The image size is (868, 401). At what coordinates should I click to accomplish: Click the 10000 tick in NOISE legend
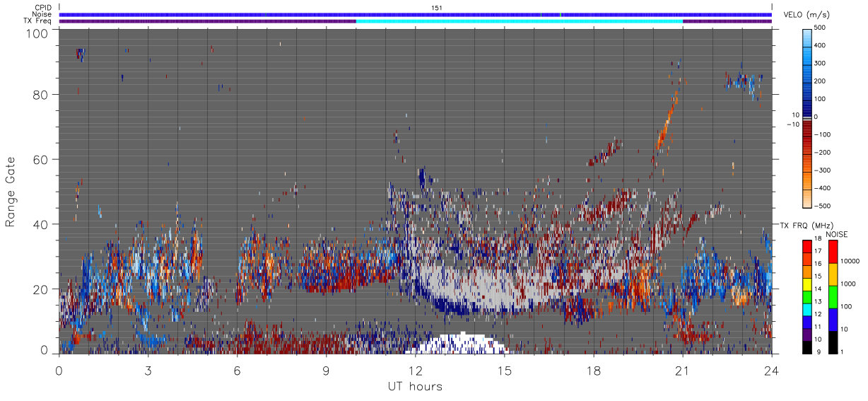point(850,262)
